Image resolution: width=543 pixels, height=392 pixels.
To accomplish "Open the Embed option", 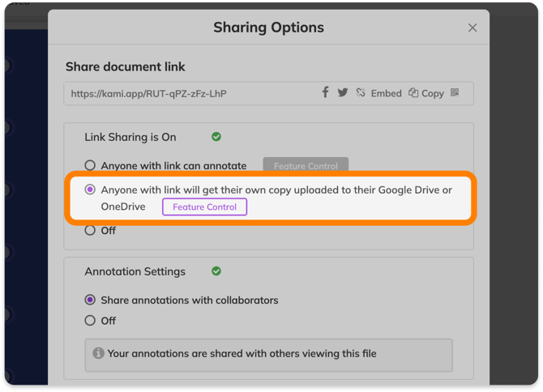I will tap(386, 93).
